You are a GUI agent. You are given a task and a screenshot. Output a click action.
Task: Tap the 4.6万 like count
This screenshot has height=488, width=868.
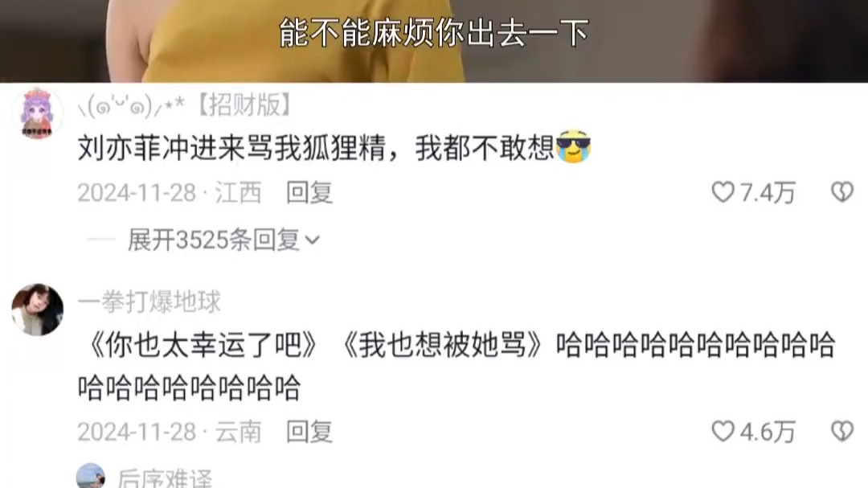click(x=768, y=432)
